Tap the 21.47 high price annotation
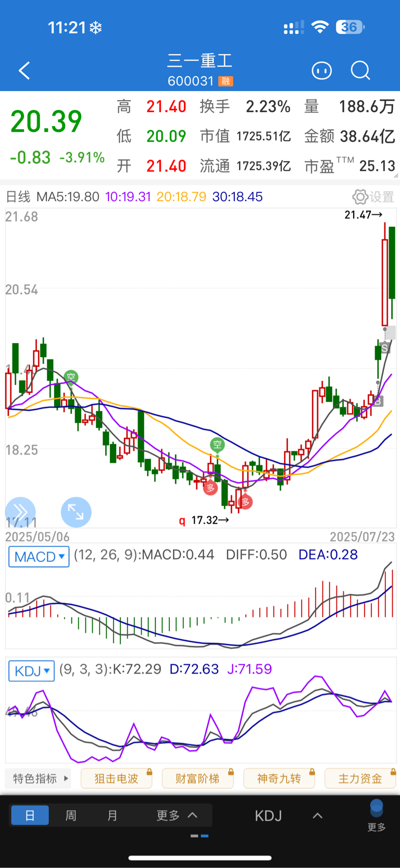The height and width of the screenshot is (868, 400). tap(364, 215)
